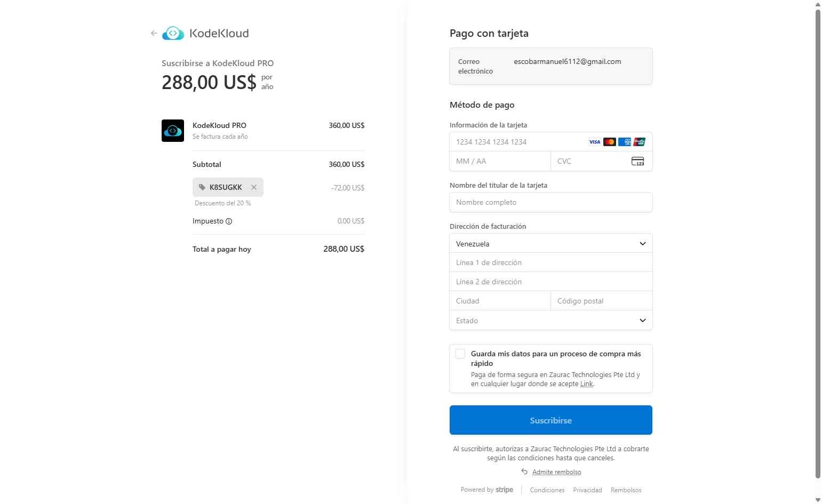
Task: Click the Impuesto info icon
Action: click(x=229, y=221)
